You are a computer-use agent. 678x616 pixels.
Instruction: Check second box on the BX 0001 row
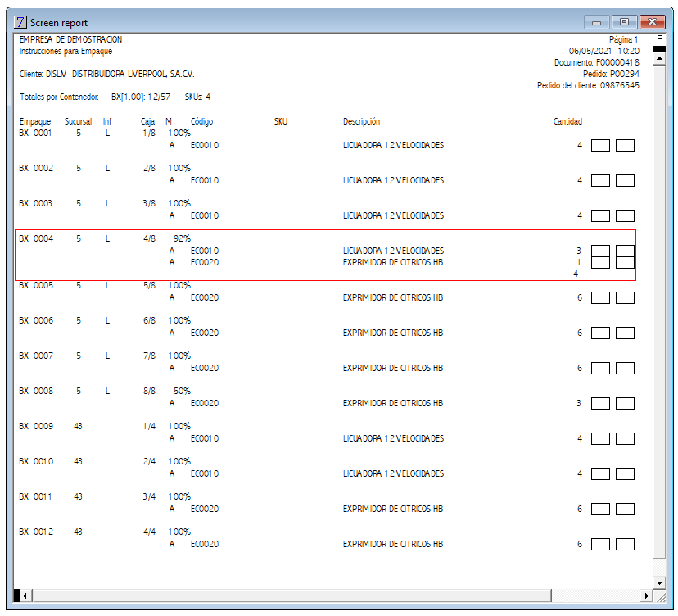tap(625, 145)
